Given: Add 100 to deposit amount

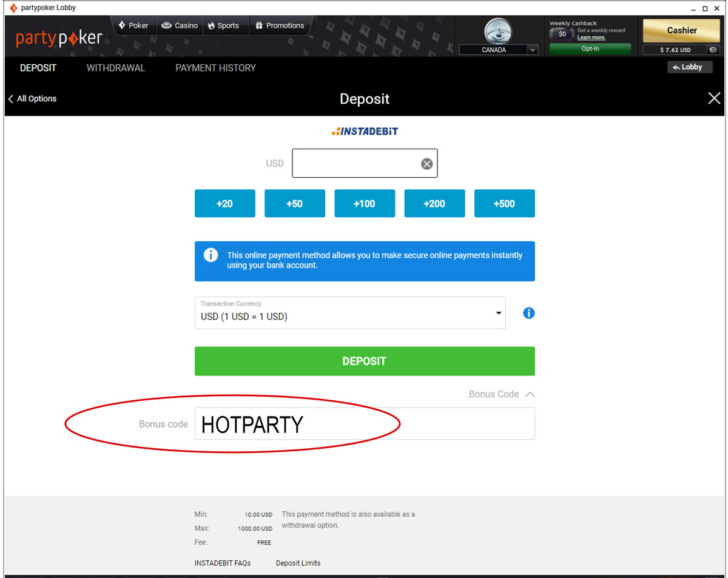Looking at the screenshot, I should coord(365,203).
